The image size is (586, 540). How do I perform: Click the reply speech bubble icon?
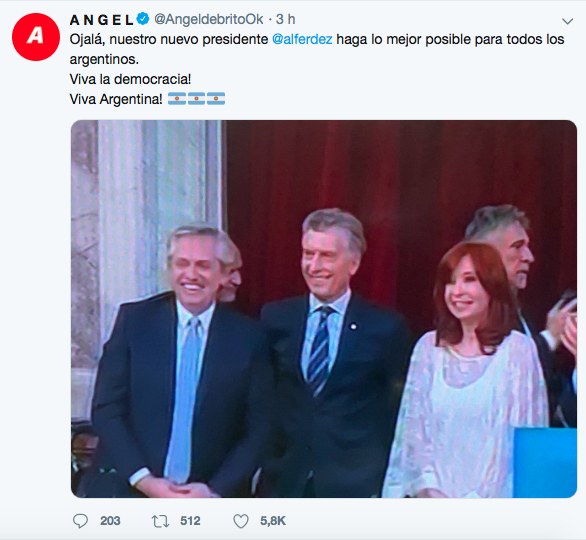tap(80, 521)
